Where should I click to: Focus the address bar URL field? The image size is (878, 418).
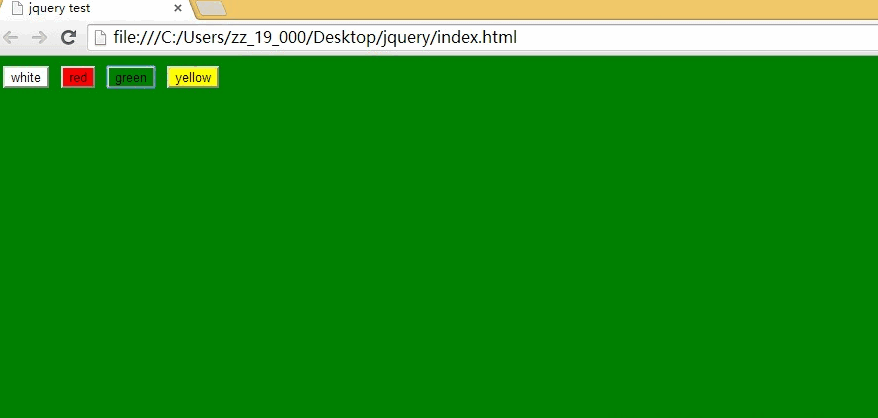point(483,38)
